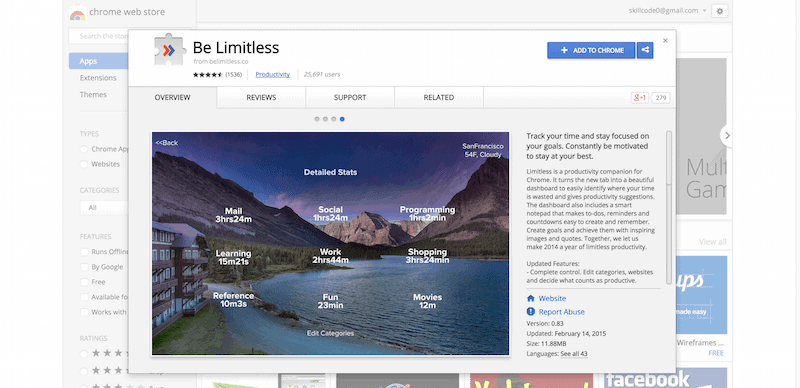The image size is (800, 388).
Task: Click the Programming 1hrs2min stat
Action: coord(427,214)
